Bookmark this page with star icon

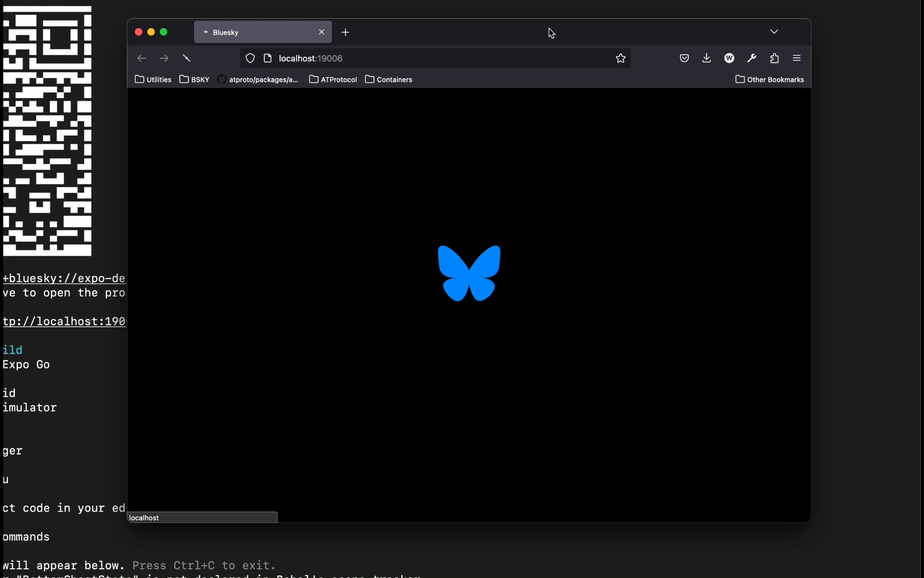point(620,58)
